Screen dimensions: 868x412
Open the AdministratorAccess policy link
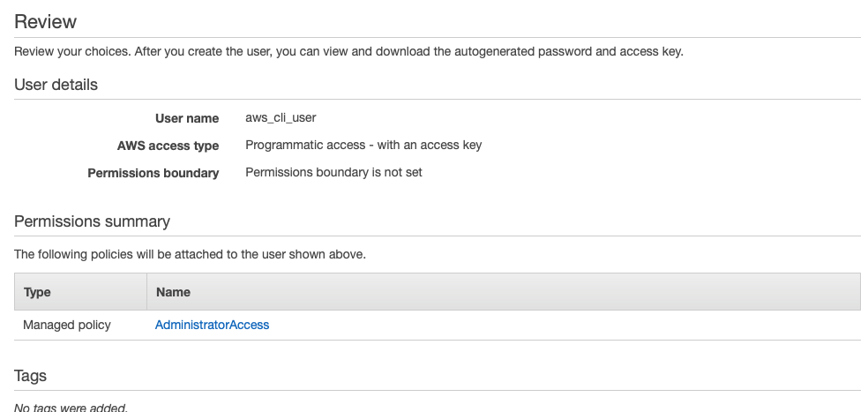(212, 325)
